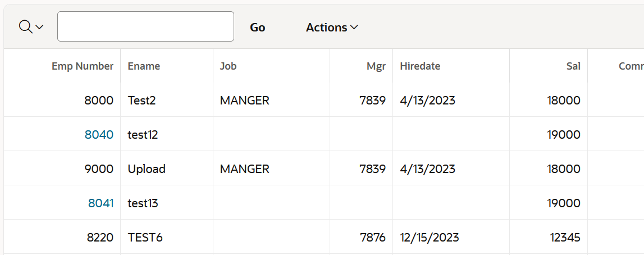Click the magnifying glass search icon
This screenshot has width=644, height=255.
[25, 27]
